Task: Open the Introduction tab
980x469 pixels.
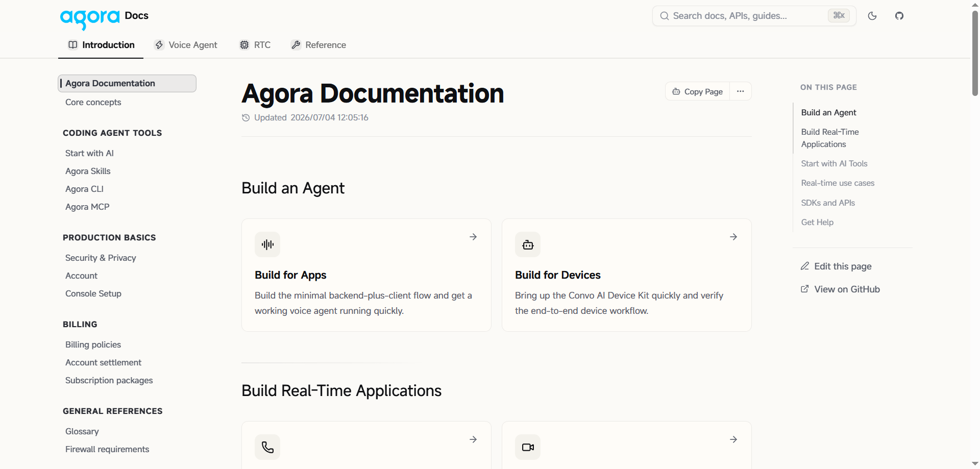Action: click(101, 45)
